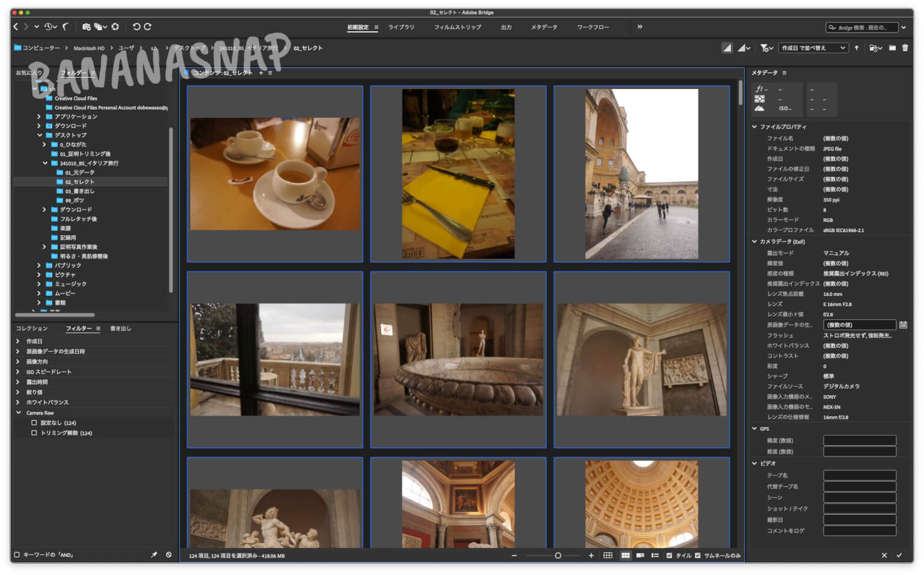Select 01_元データ folder
924x575 pixels.
coord(79,173)
